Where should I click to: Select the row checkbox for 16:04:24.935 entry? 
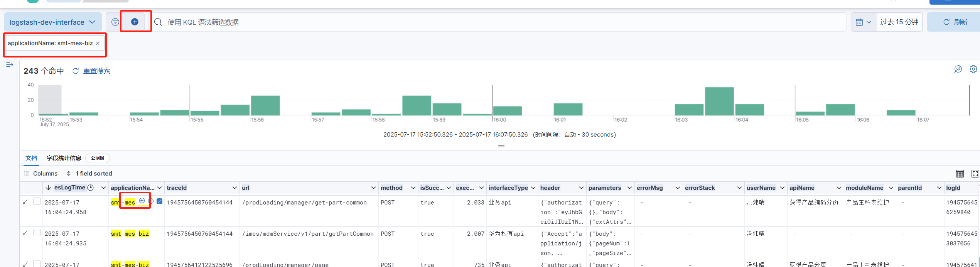pos(37,233)
